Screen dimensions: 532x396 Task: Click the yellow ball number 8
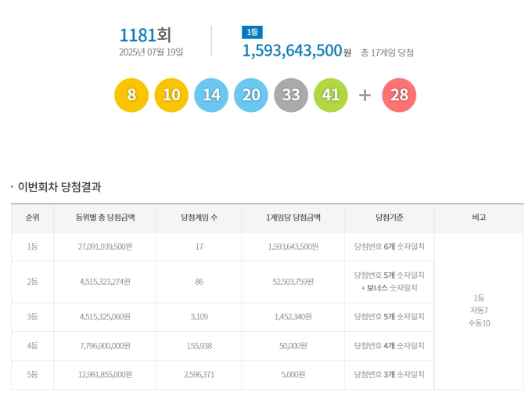pos(131,95)
